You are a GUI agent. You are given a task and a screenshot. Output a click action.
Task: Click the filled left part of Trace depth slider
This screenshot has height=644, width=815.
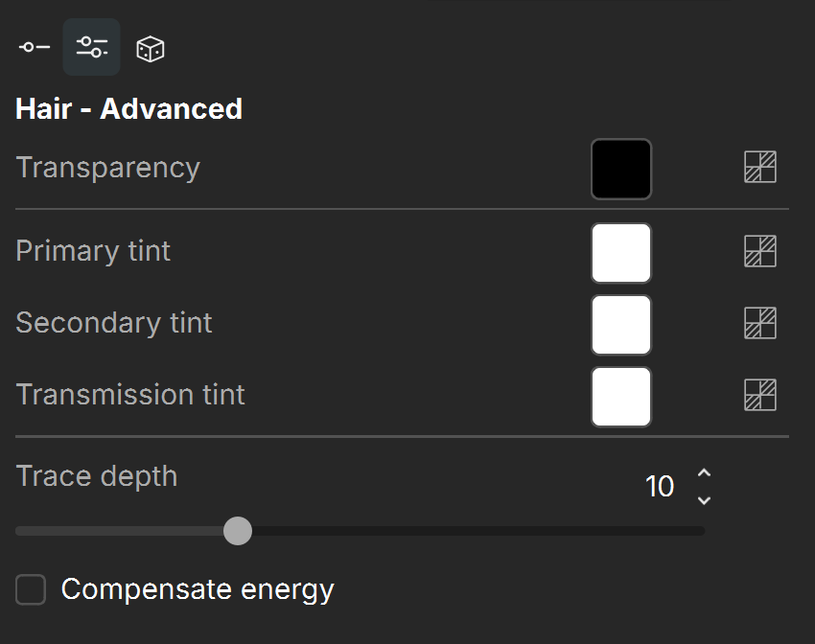[120, 531]
